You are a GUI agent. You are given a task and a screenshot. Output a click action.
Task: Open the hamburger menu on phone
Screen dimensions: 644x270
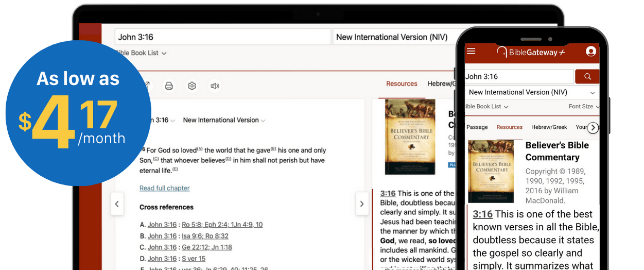pyautogui.click(x=471, y=52)
